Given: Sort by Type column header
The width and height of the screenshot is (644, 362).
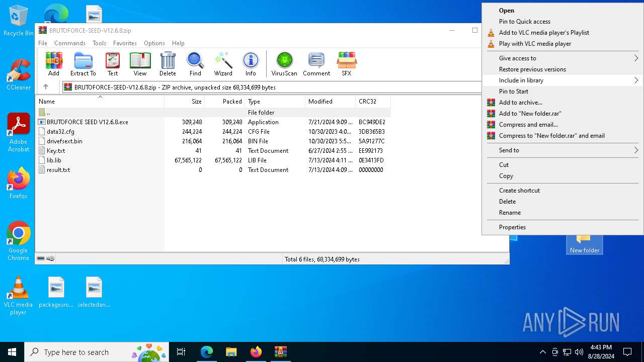Looking at the screenshot, I should (x=275, y=102).
